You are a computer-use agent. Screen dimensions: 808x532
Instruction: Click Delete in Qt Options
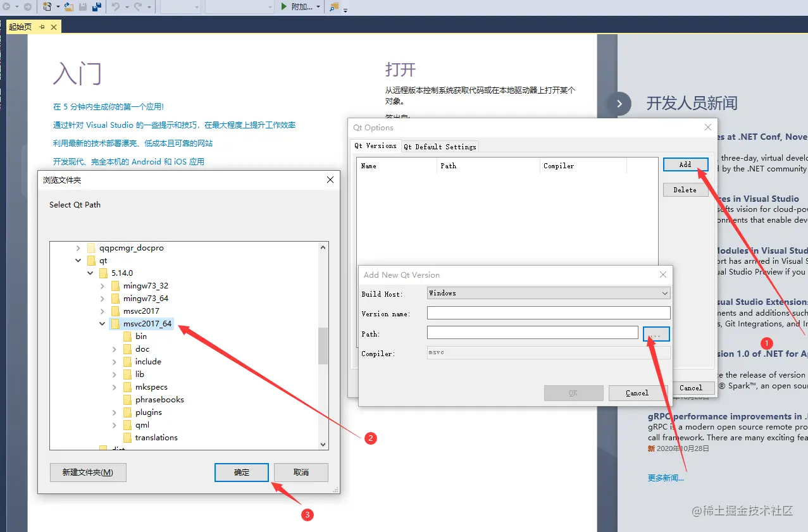685,190
